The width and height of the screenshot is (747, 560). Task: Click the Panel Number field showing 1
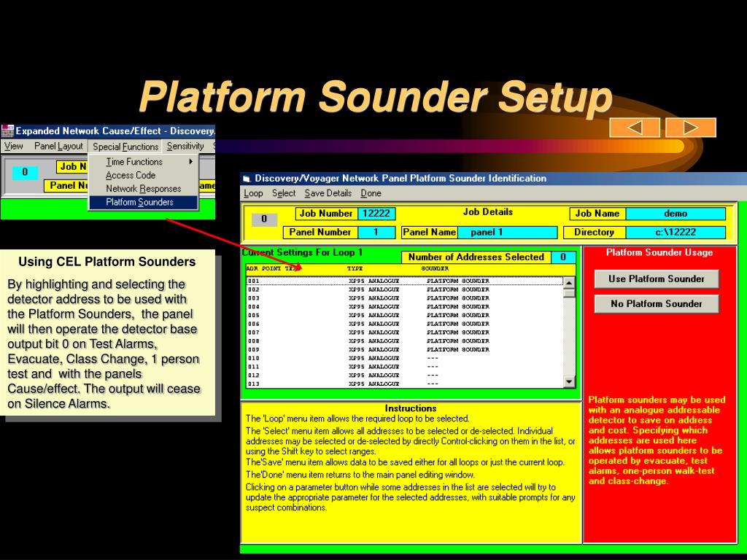click(376, 233)
